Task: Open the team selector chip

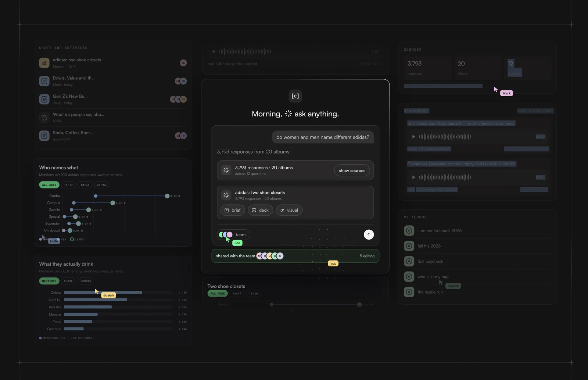Action: (234, 234)
